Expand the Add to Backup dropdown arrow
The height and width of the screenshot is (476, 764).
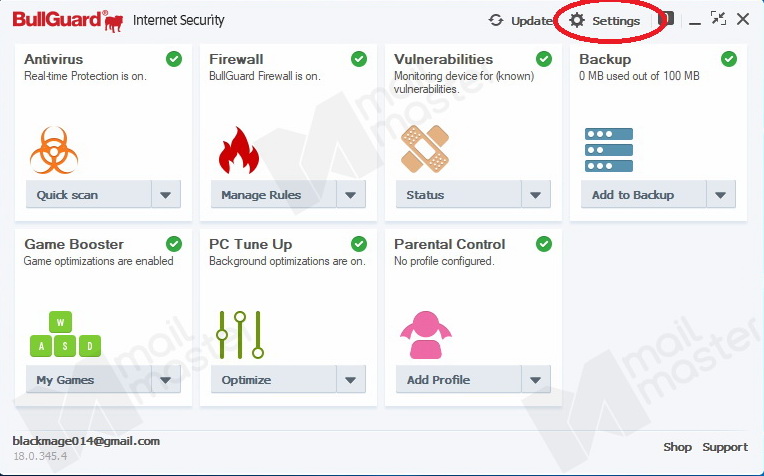(x=721, y=194)
